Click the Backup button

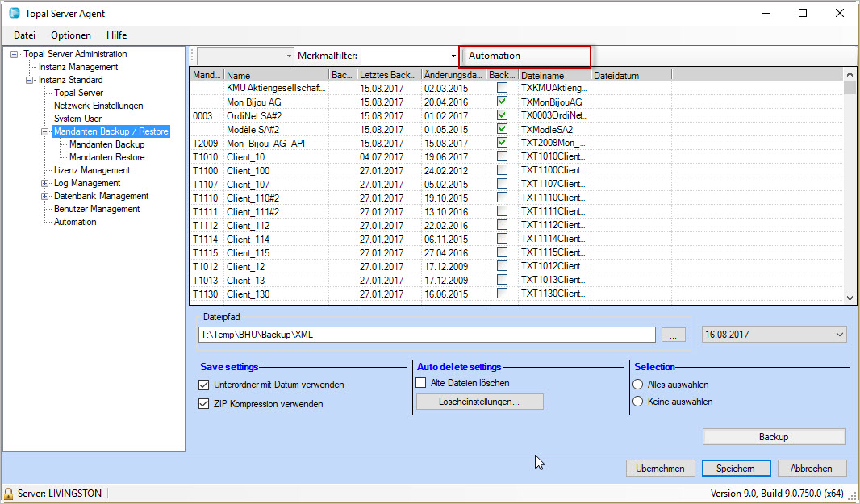(x=774, y=437)
